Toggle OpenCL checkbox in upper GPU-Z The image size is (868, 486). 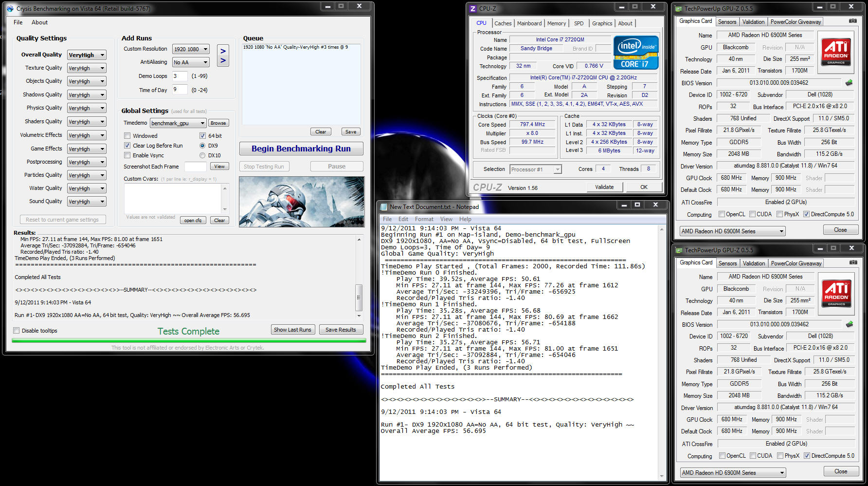pyautogui.click(x=722, y=214)
